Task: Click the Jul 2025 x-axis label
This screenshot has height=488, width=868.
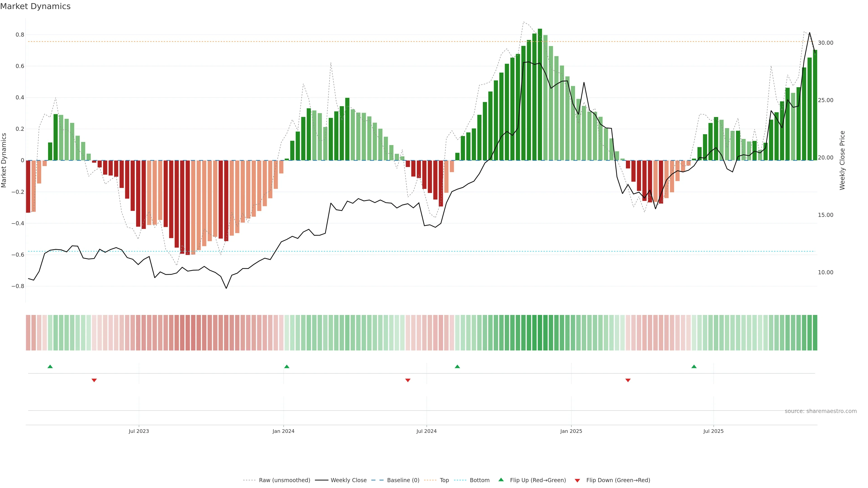Action: click(x=713, y=431)
